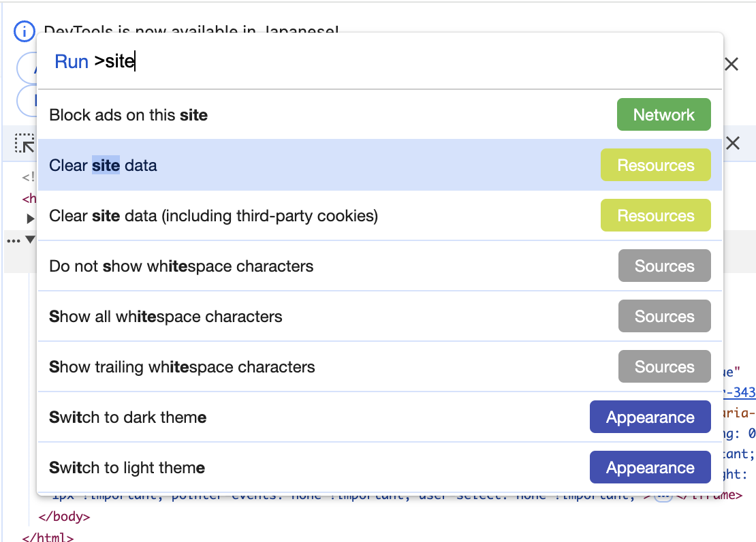
Task: Expand the collapsed DOM node arrow
Action: coord(31,219)
